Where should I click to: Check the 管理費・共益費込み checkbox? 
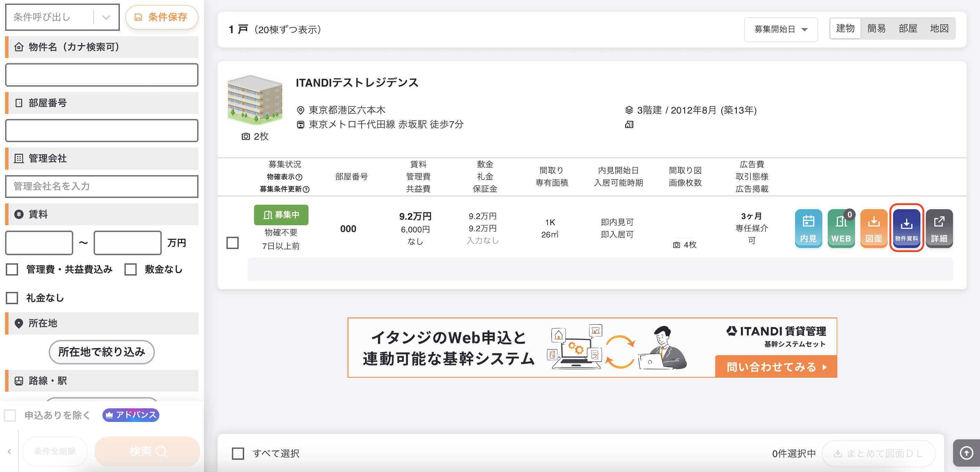(12, 269)
